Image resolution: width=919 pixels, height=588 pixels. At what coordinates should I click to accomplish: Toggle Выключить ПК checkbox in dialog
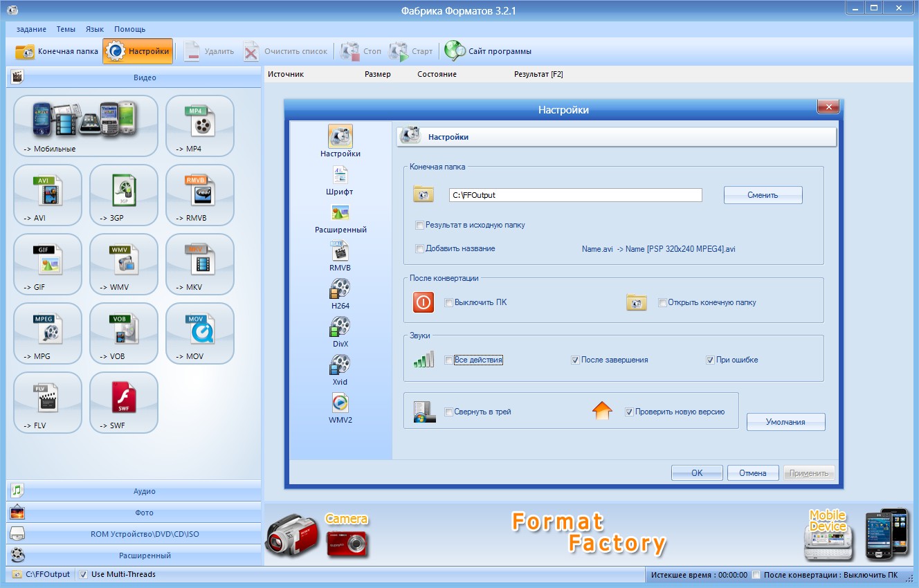[448, 302]
